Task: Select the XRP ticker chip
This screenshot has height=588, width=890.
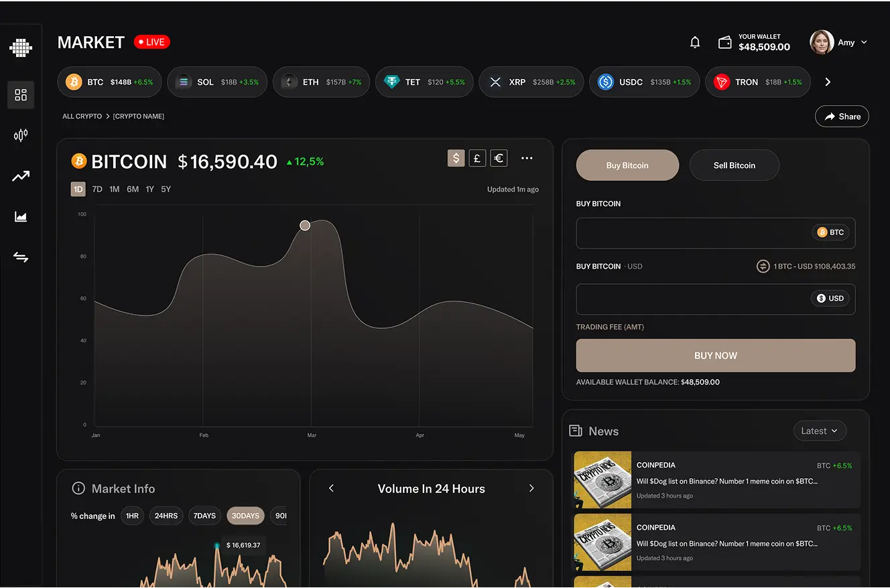Action: tap(531, 82)
